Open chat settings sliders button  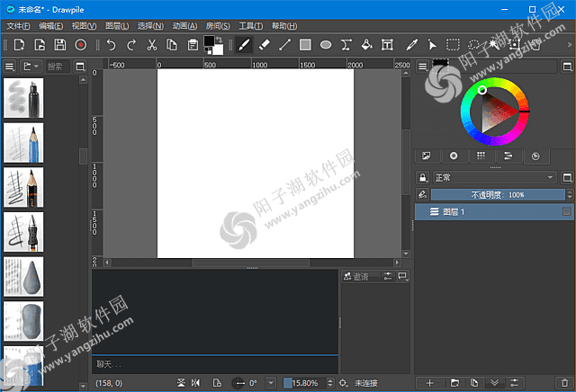pos(388,276)
